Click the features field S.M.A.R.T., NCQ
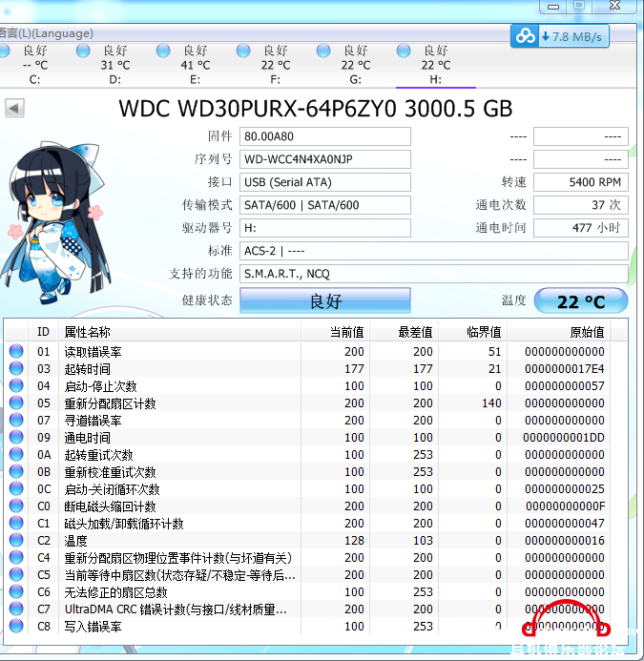The height and width of the screenshot is (661, 644). click(x=434, y=274)
